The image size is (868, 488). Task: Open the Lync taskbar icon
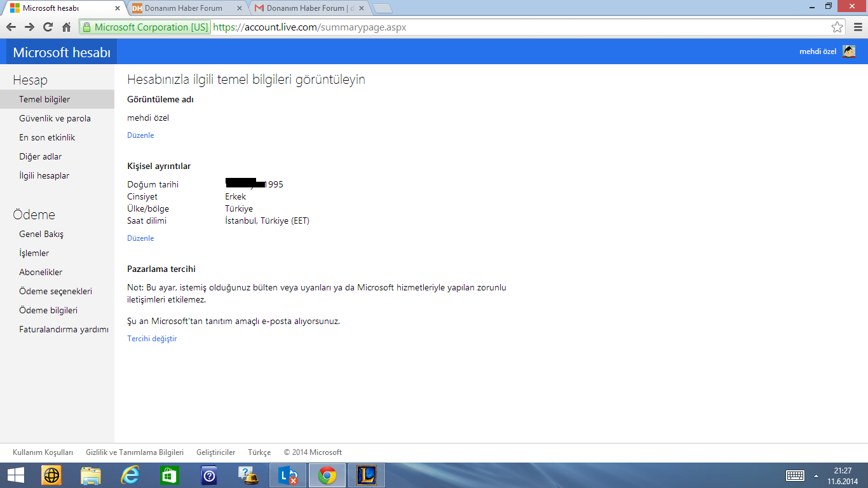(x=288, y=475)
